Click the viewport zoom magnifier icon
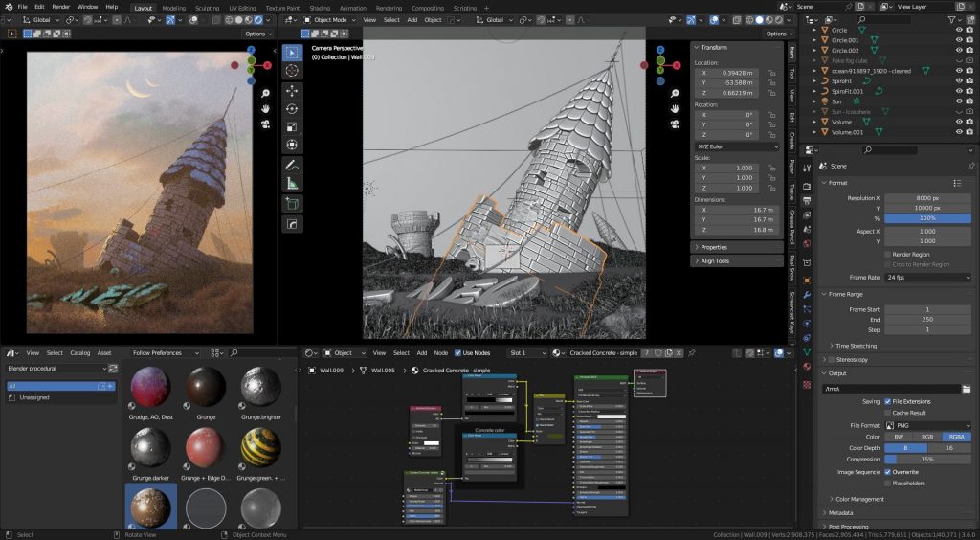The image size is (980, 540). coord(674,93)
